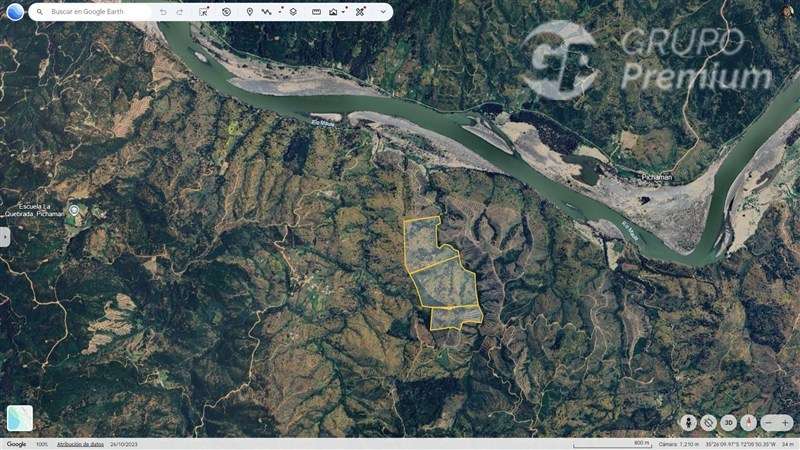Click the undo arrow in toolbar
The width and height of the screenshot is (800, 450).
tap(163, 12)
